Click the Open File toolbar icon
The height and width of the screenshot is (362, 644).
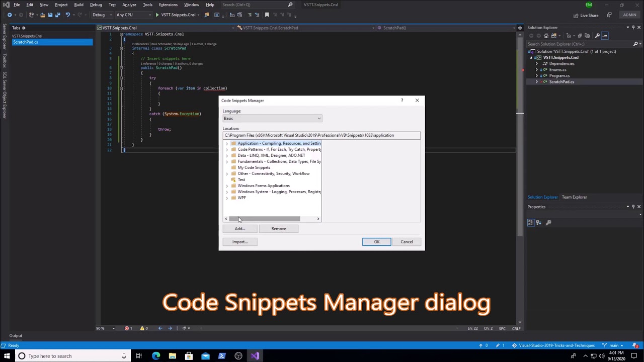click(43, 15)
